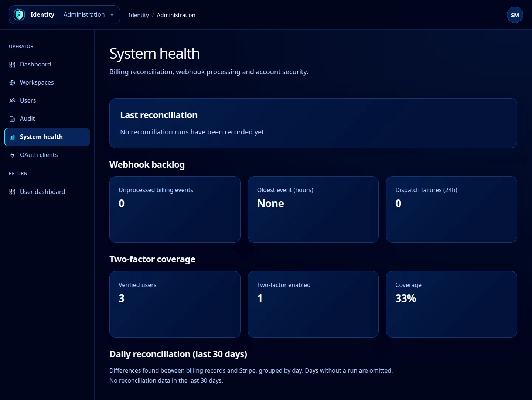The image size is (532, 400).
Task: Click the Verified users card
Action: [x=175, y=304]
